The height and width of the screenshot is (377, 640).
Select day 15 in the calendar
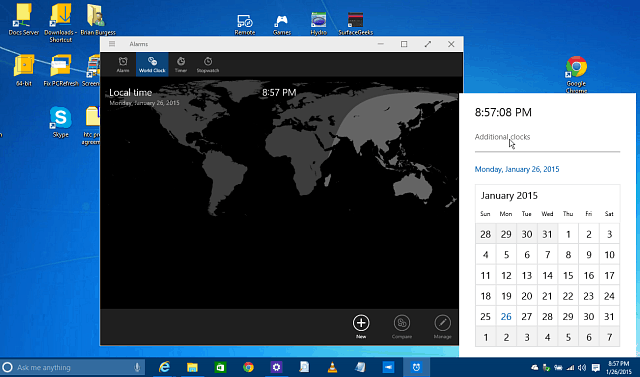point(568,275)
